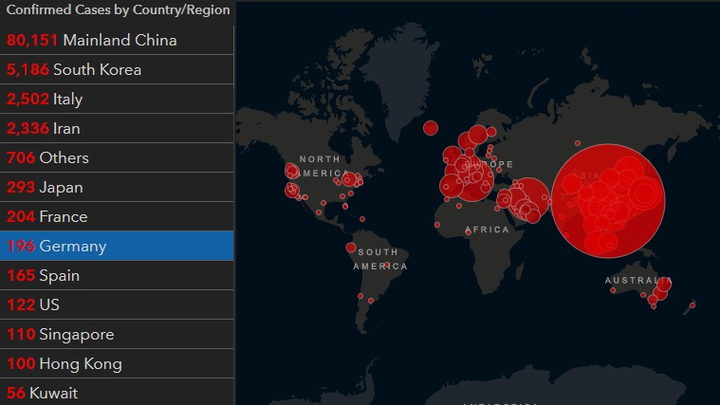The image size is (720, 405).
Task: Pick the France row
Action: click(117, 216)
